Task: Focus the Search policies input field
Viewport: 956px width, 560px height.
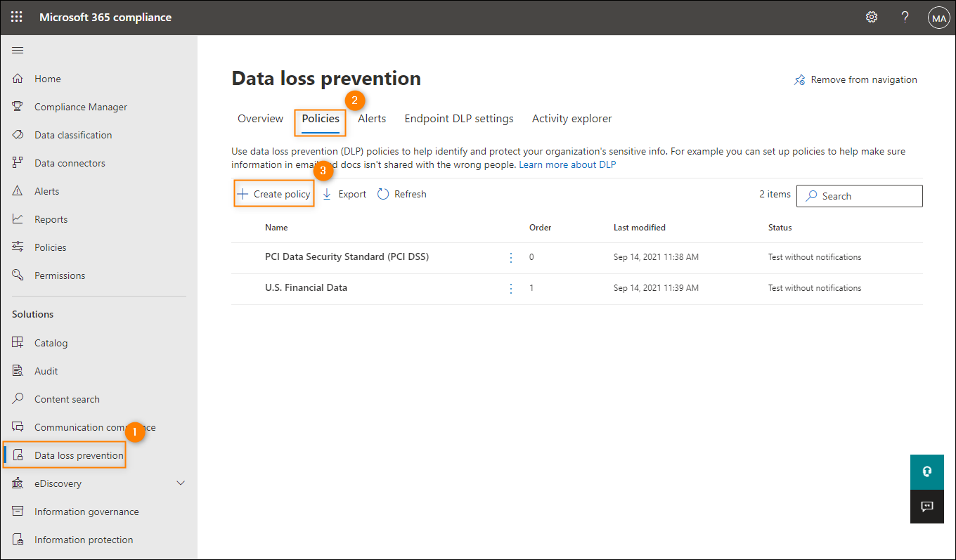Action: click(859, 196)
